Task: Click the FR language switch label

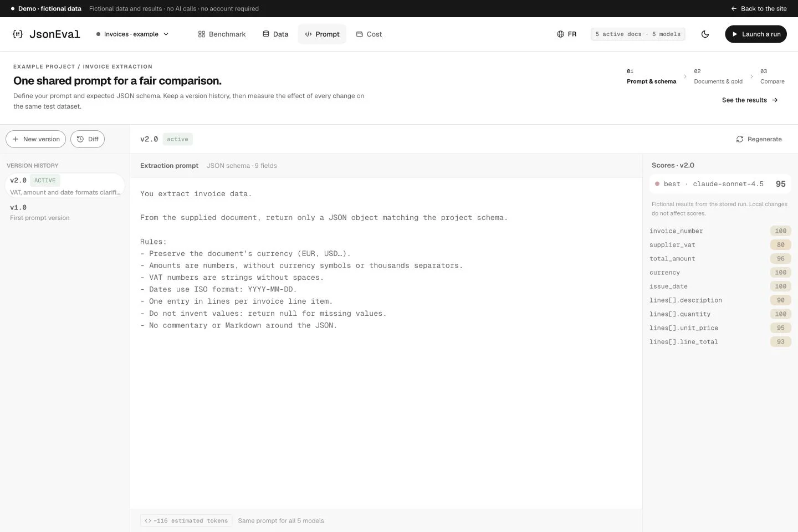Action: tap(572, 34)
